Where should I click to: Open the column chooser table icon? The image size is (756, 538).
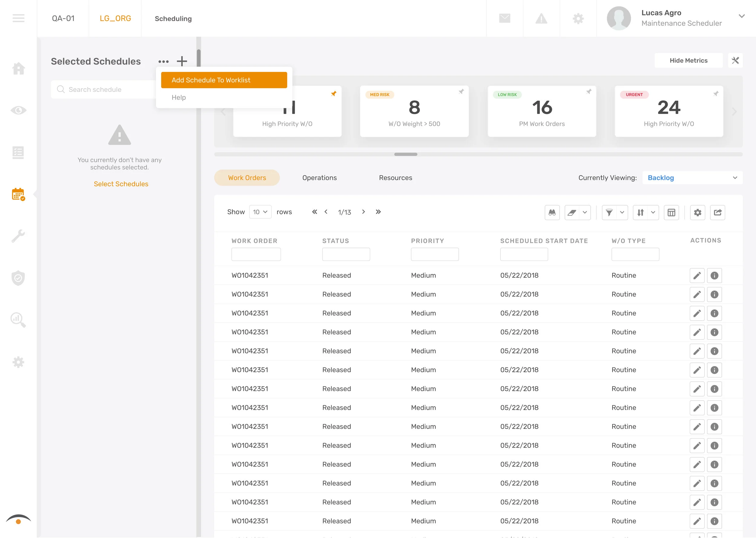coord(672,212)
